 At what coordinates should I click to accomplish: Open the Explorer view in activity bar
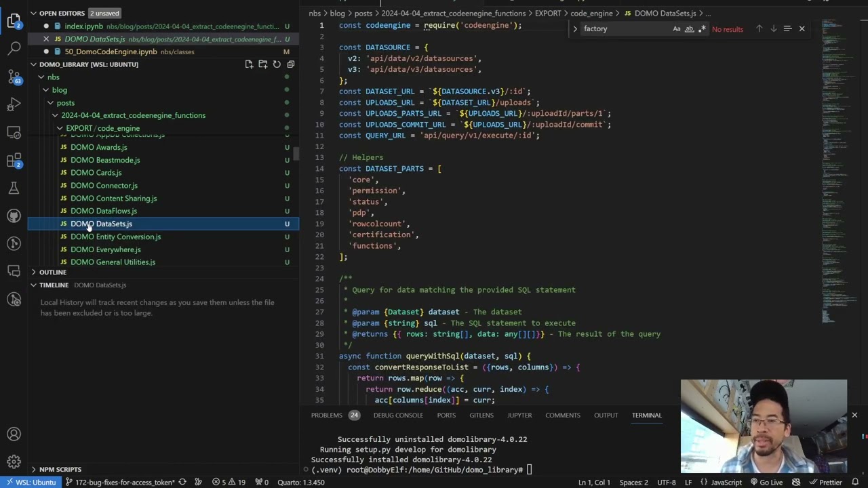pyautogui.click(x=14, y=21)
